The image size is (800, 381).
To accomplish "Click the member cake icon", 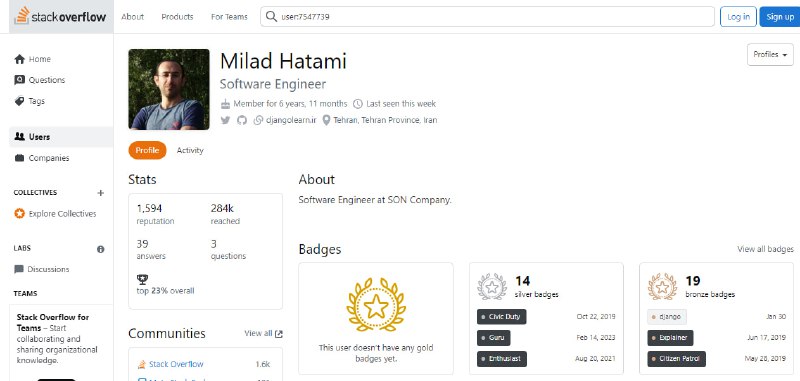I will [x=226, y=104].
